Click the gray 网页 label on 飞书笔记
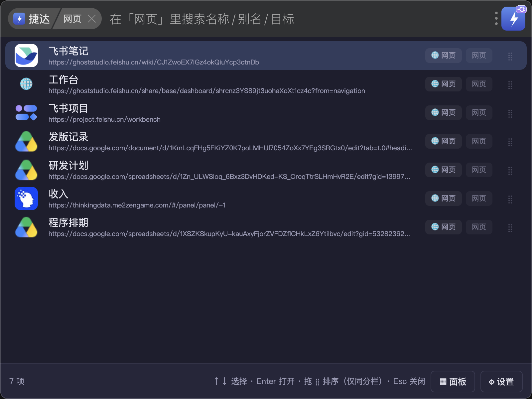Viewport: 532px width, 399px height. click(479, 55)
